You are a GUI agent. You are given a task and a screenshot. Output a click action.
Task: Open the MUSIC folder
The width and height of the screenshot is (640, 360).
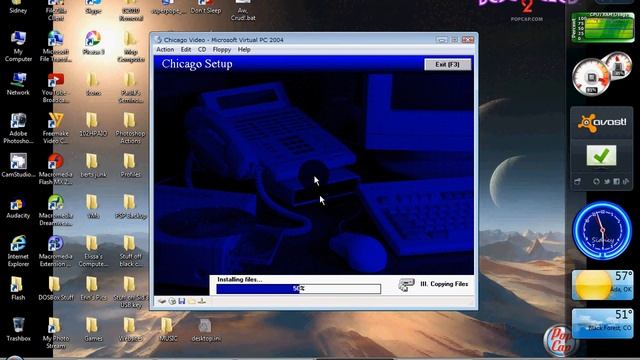[x=168, y=330]
